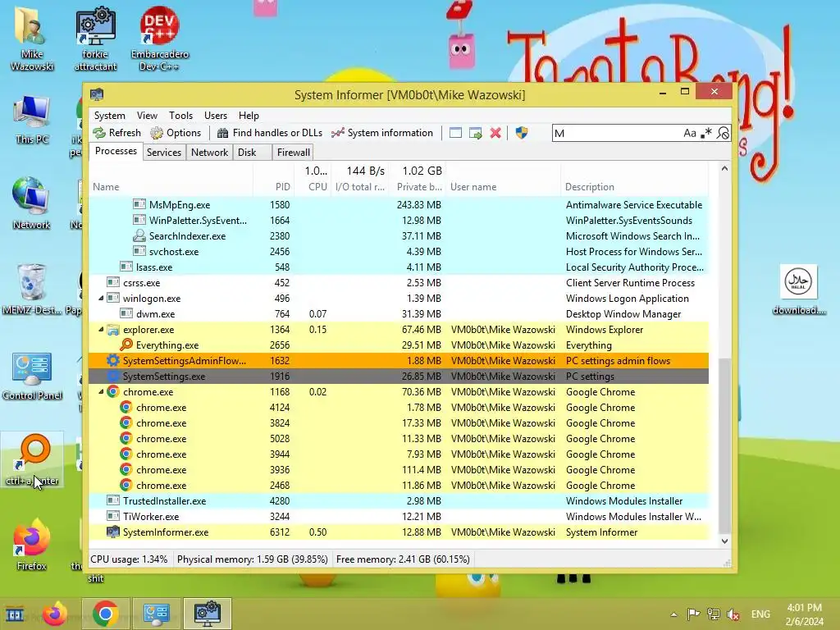Click muted volume icon in system tray
The image size is (840, 630).
(733, 614)
